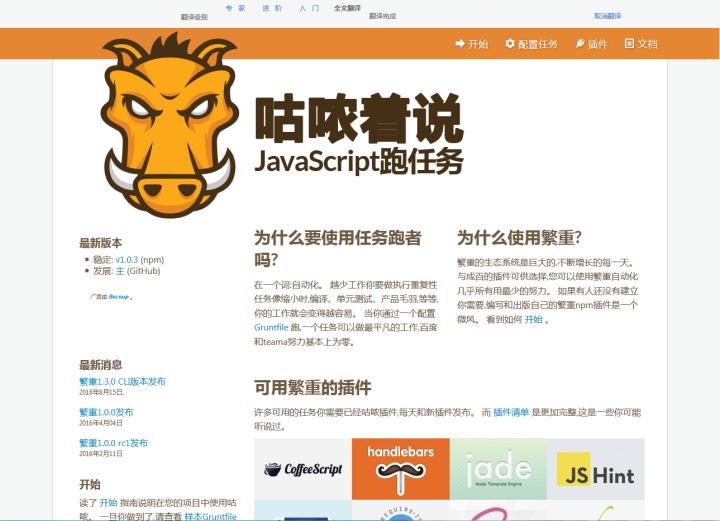This screenshot has width=720, height=521.
Task: Select the CoffeeScript plugin tile
Action: pyautogui.click(x=303, y=469)
